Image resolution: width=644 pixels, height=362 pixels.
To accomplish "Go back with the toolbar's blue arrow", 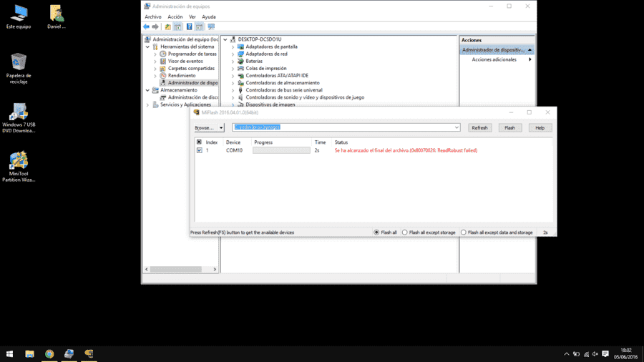I will 146,26.
